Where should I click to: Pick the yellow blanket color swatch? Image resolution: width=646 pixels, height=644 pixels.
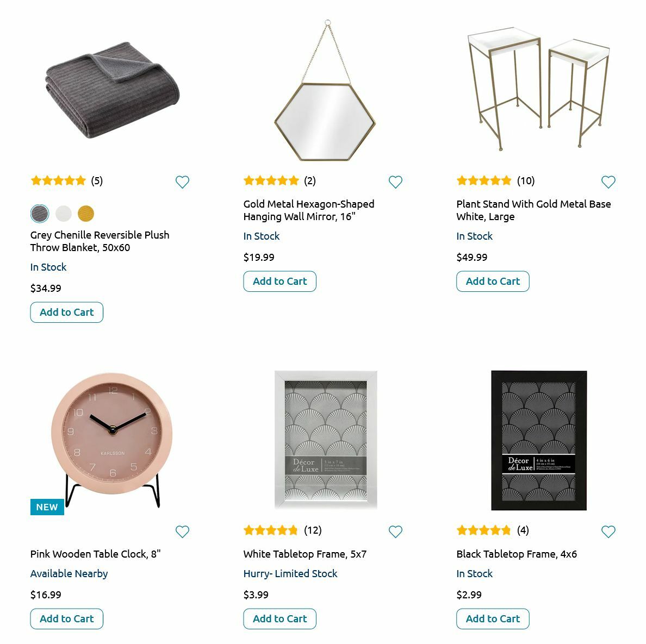click(x=86, y=214)
